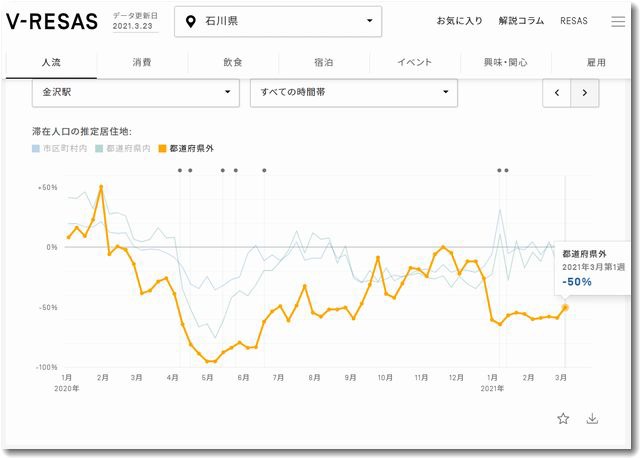Open the すべての時間帯 time dropdown

coord(353,93)
